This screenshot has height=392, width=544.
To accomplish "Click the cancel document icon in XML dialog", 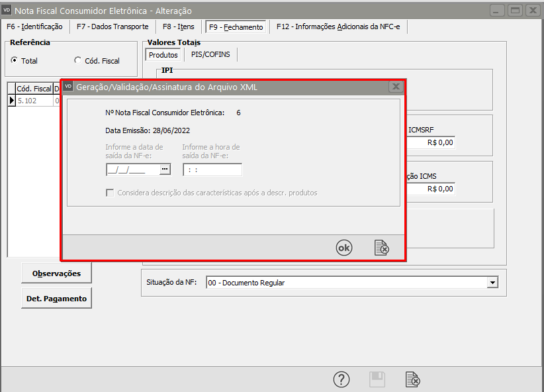I will (381, 248).
